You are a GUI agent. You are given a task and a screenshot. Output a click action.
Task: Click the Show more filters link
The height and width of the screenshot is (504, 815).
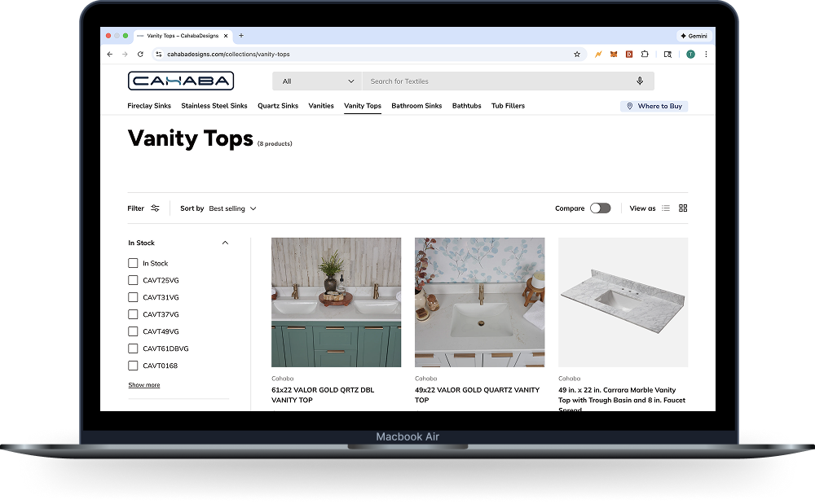[x=144, y=385]
